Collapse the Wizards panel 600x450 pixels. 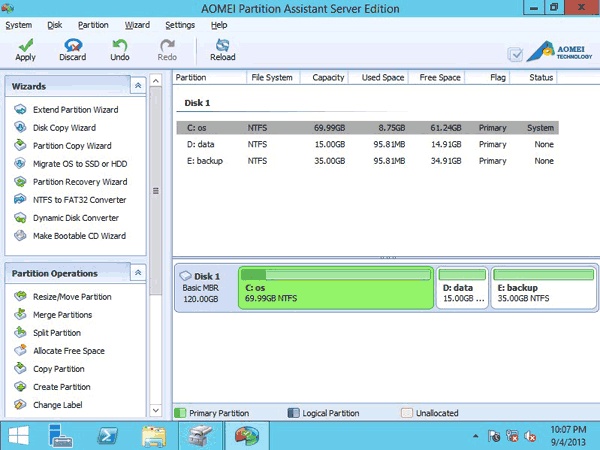(x=138, y=86)
